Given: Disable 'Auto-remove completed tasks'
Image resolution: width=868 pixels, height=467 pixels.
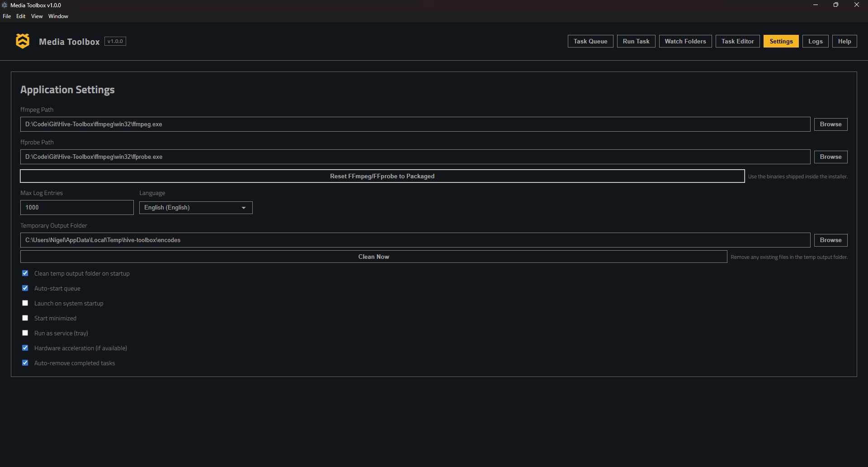Looking at the screenshot, I should 25,362.
